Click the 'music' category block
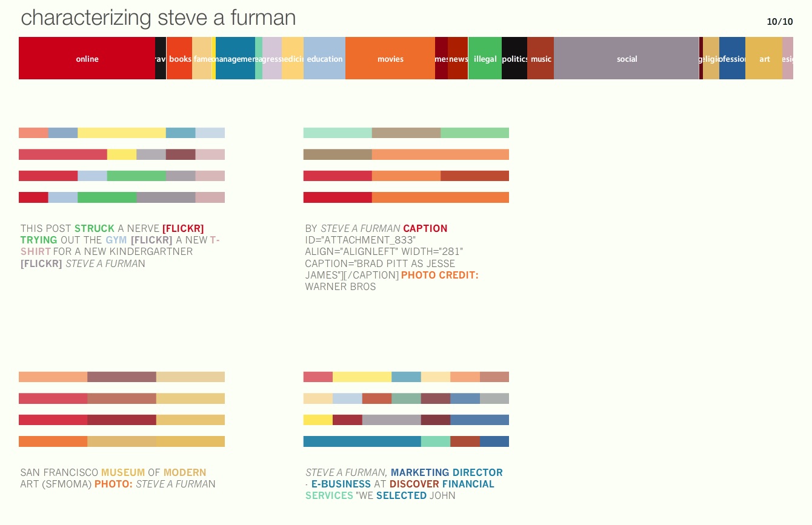The width and height of the screenshot is (812, 525). tap(541, 59)
